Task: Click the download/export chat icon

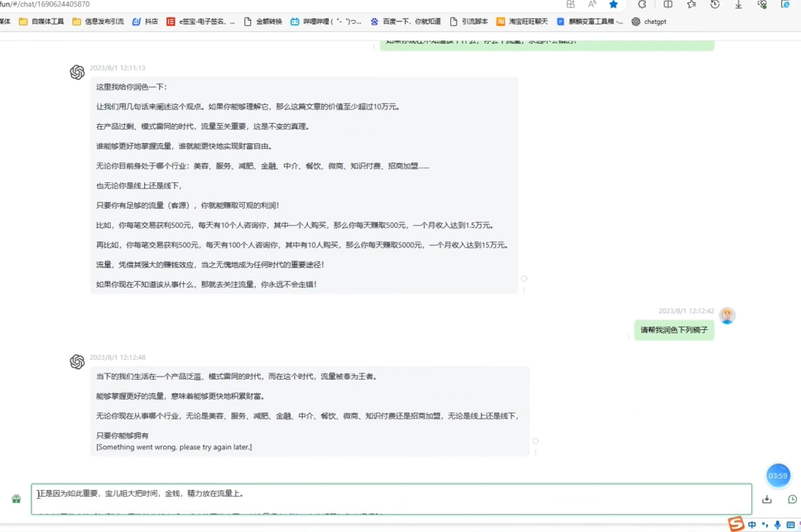Action: (767, 499)
